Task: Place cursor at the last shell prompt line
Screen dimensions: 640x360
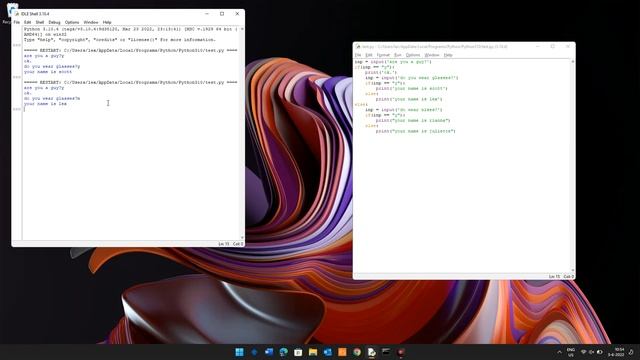Action: coord(131,109)
